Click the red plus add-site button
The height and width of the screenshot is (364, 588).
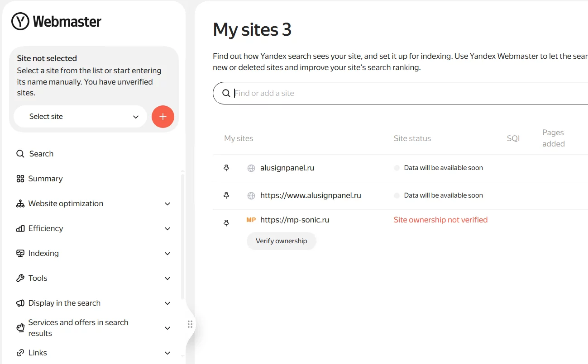(x=163, y=117)
